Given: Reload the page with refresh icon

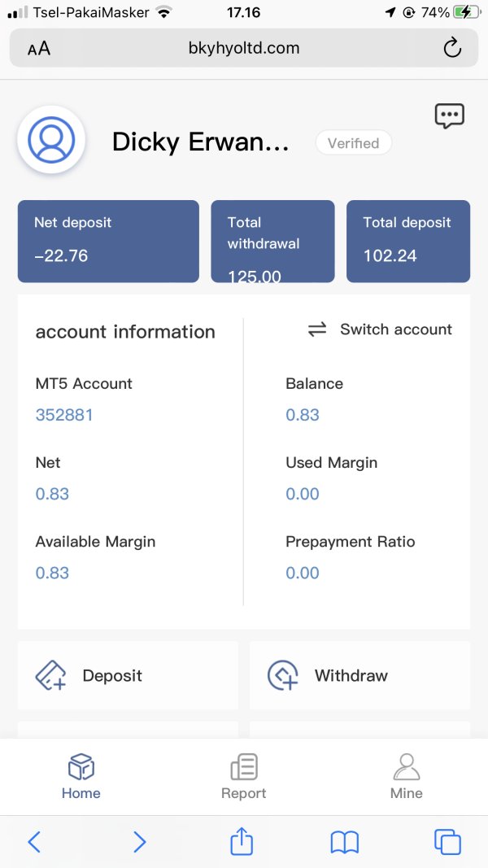Looking at the screenshot, I should [x=452, y=48].
